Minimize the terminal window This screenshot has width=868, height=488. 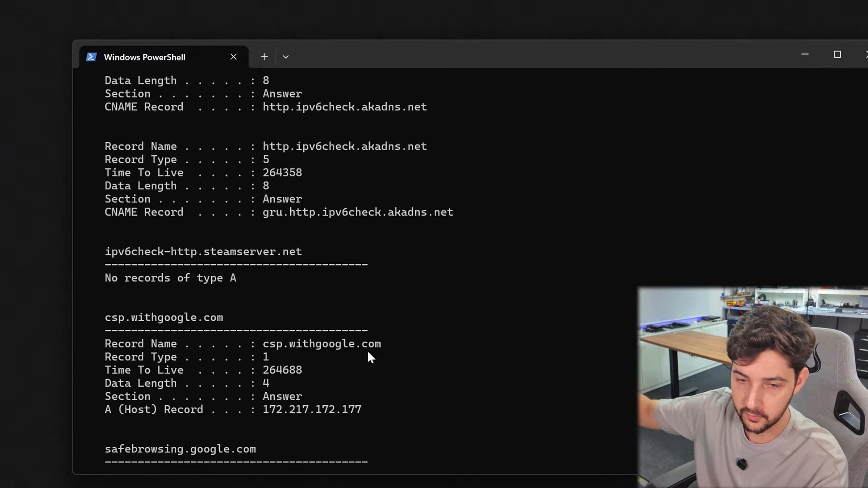click(x=805, y=54)
